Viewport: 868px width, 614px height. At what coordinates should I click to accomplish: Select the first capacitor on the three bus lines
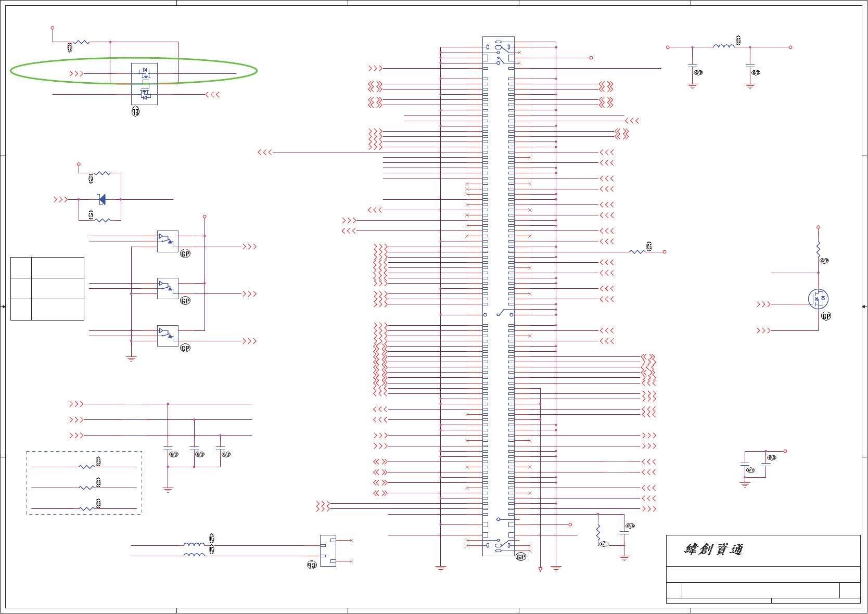coord(168,447)
